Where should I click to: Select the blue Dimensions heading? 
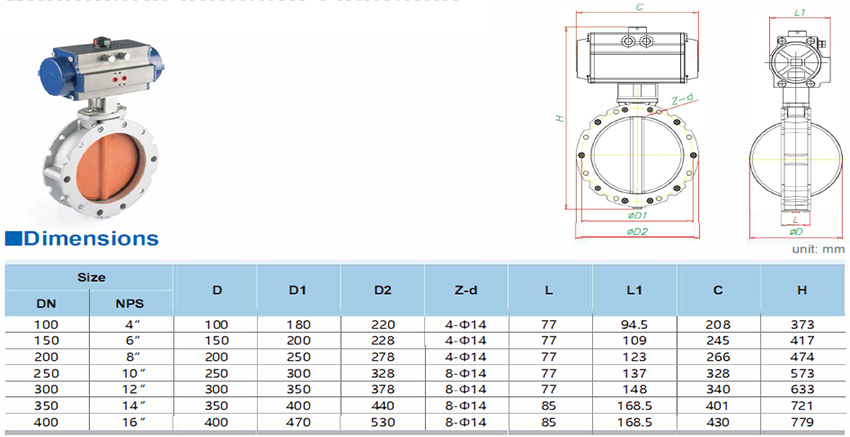click(82, 238)
